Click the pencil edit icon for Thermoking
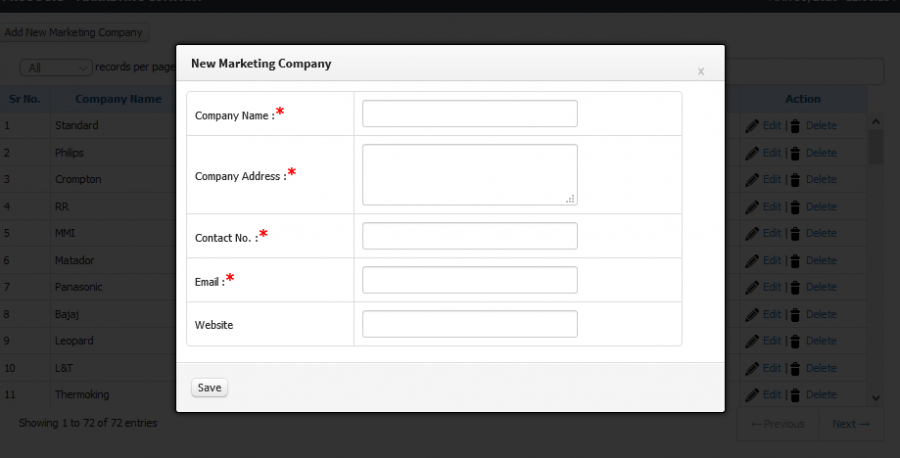Screen dimensions: 900x458 [x=752, y=395]
